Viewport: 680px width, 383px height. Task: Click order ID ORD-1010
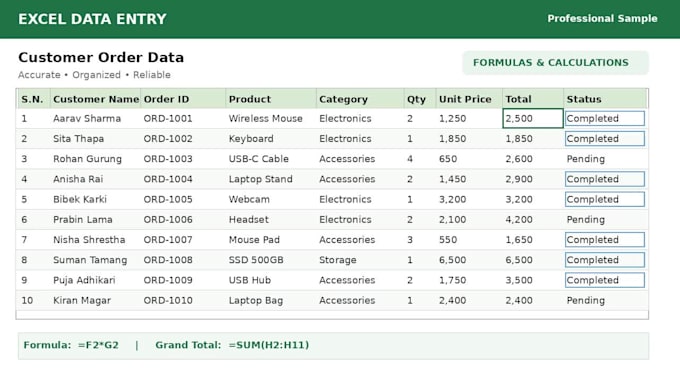coord(168,301)
